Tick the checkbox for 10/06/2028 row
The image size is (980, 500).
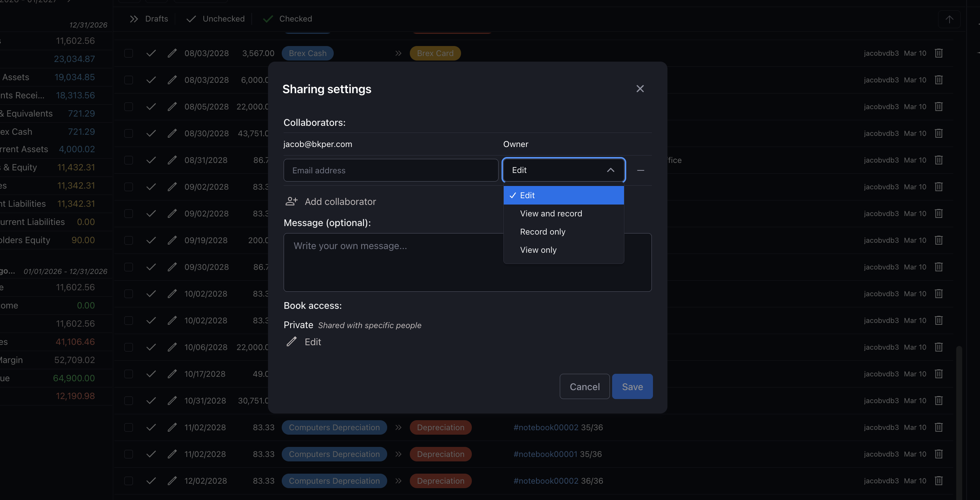(128, 347)
